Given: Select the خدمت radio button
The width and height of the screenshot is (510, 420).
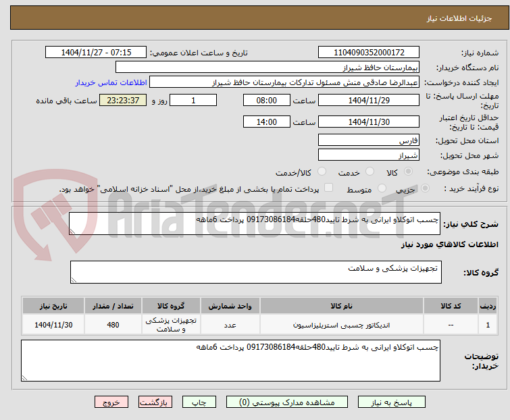Looking at the screenshot, I should tap(369, 172).
